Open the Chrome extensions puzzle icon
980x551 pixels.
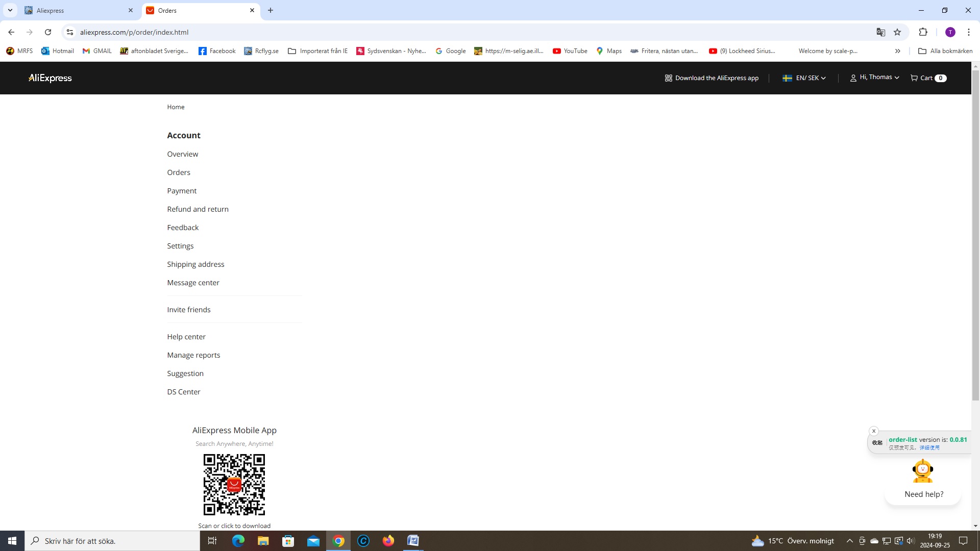click(923, 32)
